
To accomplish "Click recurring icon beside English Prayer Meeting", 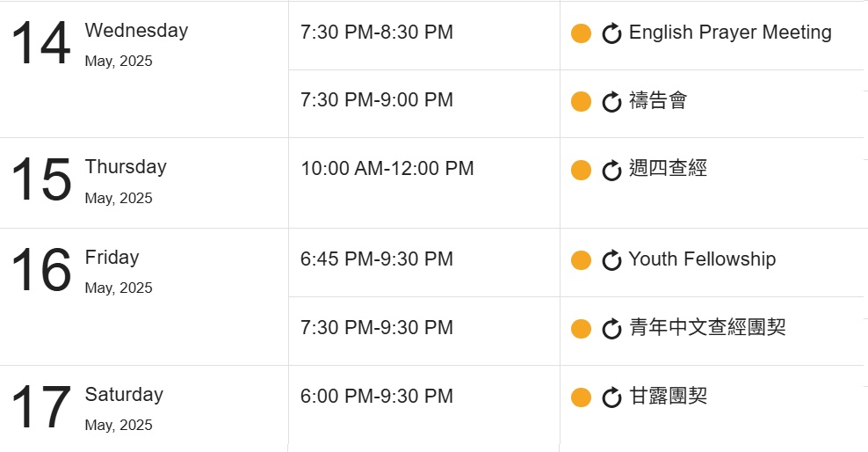I will [611, 33].
